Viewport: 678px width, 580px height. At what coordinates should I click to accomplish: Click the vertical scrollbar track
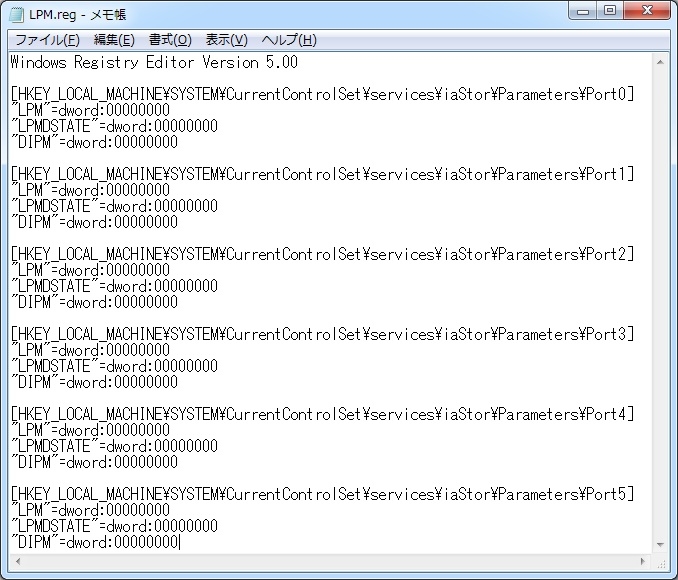click(x=660, y=304)
